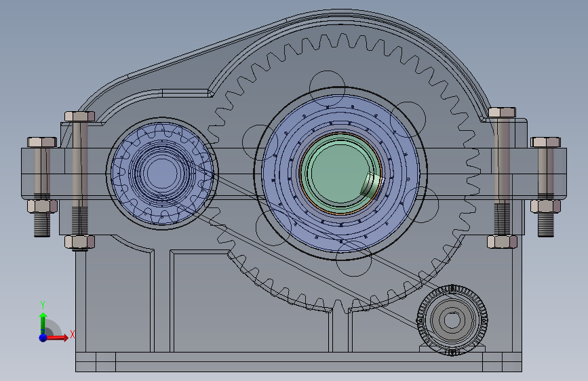
Task: Click the 'Y' axis label text
Action: coord(43,305)
